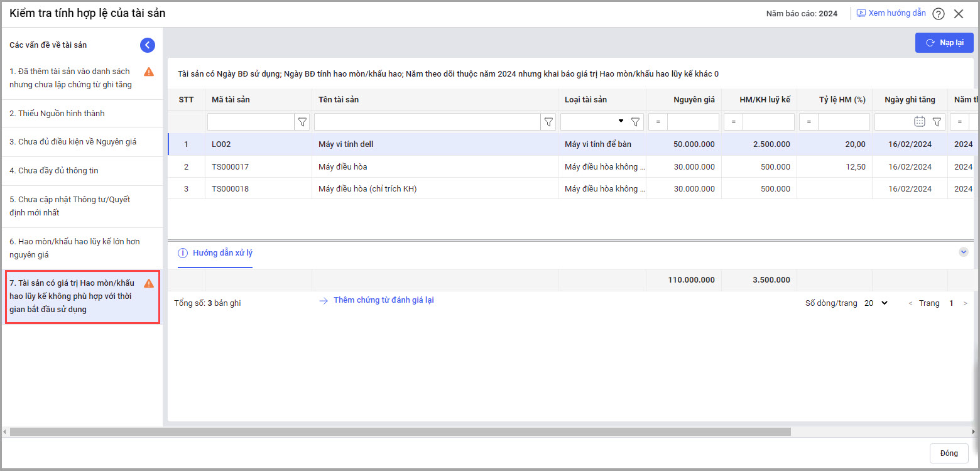Open the Xem hướng dẫn link
980x471 pixels.
[891, 13]
